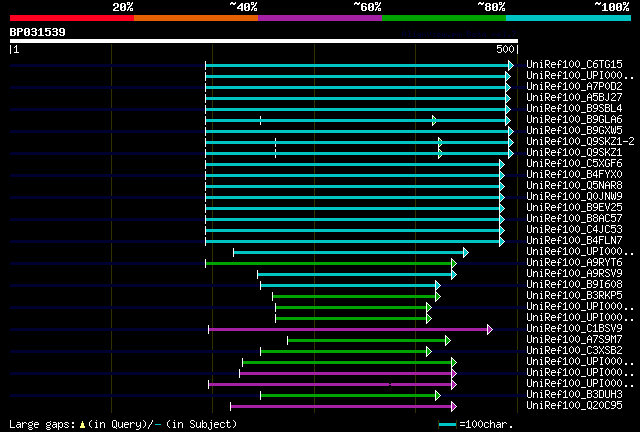640x432 pixels.
Task: Click the arrowhead ending the A7S9M7 bar
Action: 448,341
